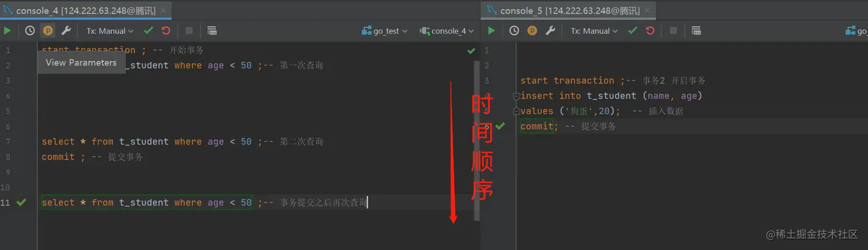
Task: Click first query comment 第一次查询
Action: 301,66
